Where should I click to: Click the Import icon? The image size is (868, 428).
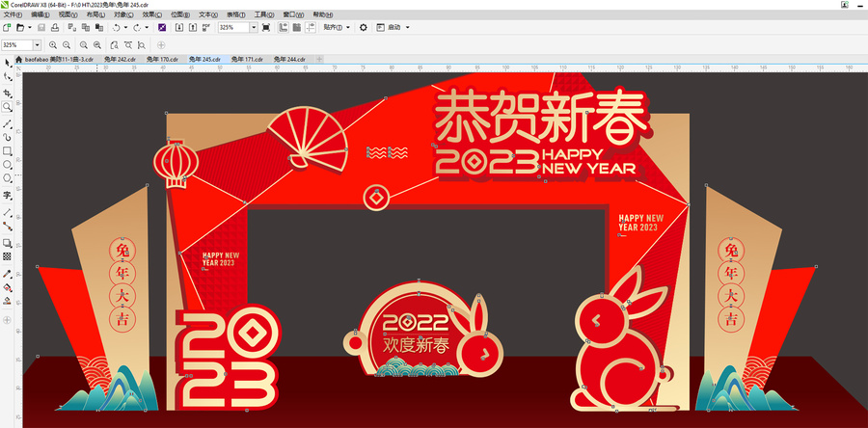(179, 27)
